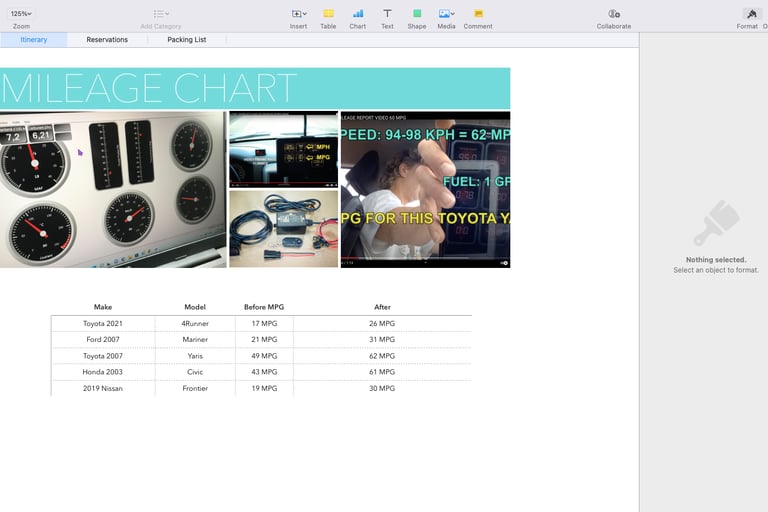768x512 pixels.
Task: Select the 30 MPG cell
Action: click(x=383, y=388)
